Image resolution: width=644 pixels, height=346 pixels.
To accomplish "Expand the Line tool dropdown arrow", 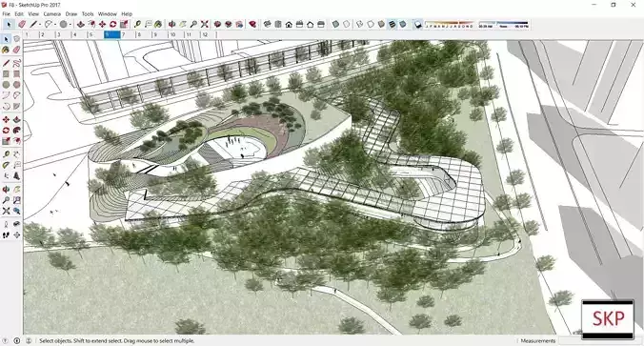I will coord(40,25).
